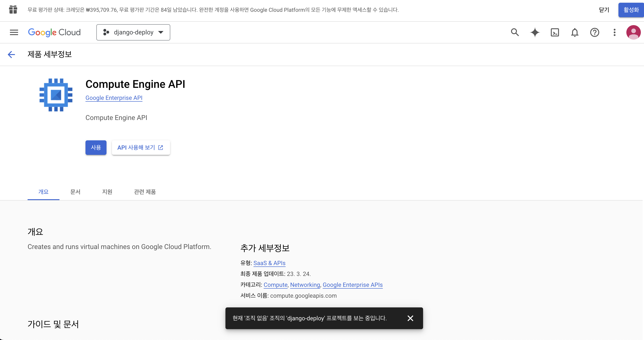Open the Google Enterprise APIs category link

point(353,285)
